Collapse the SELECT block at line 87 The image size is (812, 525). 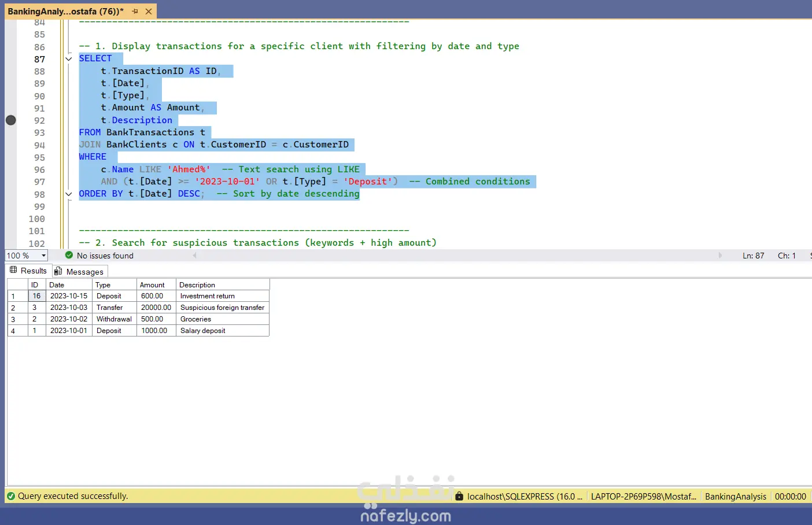69,59
